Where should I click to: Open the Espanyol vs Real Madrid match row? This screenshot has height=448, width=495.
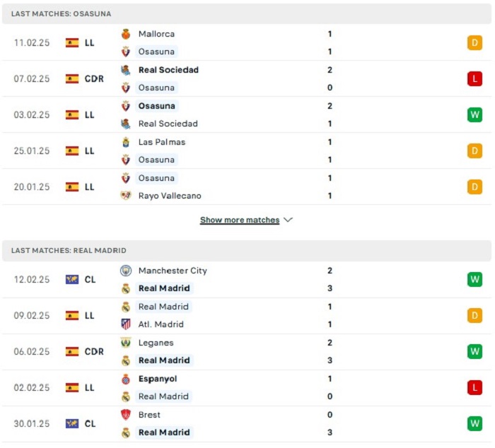(x=247, y=388)
